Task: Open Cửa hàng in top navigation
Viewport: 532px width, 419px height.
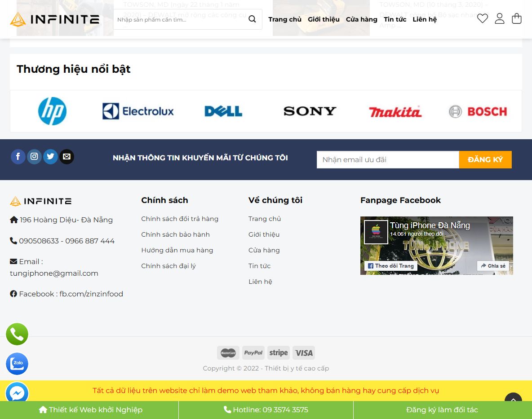Action: [x=361, y=19]
